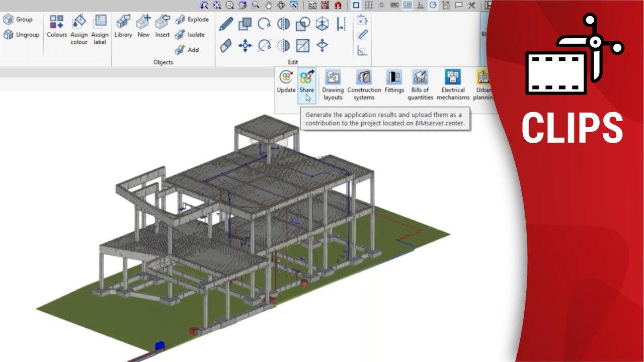Select the Explode tool
Viewport: 644px width, 362px height.
coord(193,19)
